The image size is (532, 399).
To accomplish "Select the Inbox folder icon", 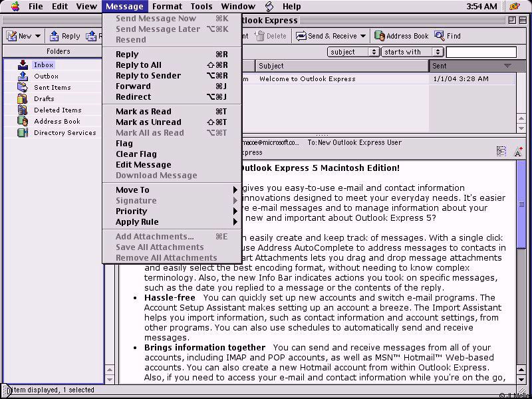I will 23,65.
